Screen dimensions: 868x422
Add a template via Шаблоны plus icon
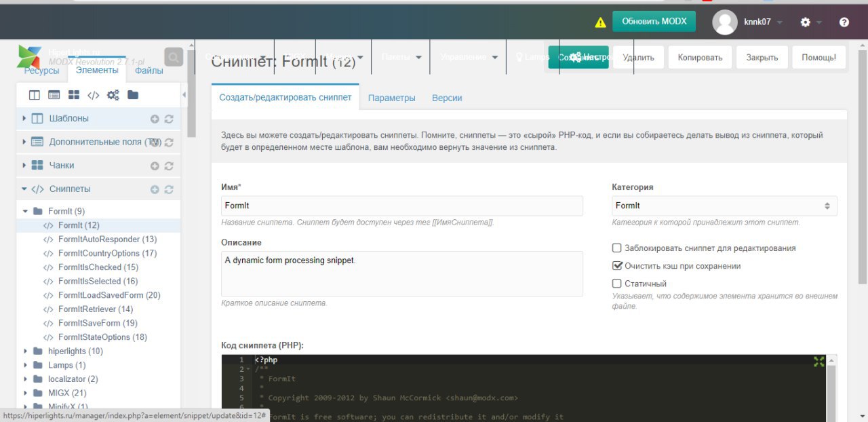pyautogui.click(x=155, y=119)
